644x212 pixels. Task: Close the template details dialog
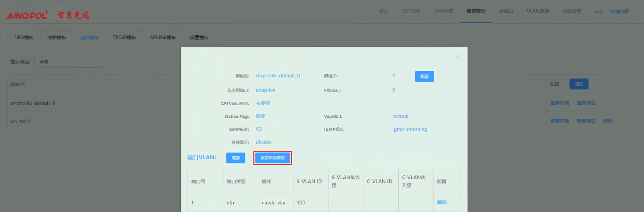(x=458, y=57)
